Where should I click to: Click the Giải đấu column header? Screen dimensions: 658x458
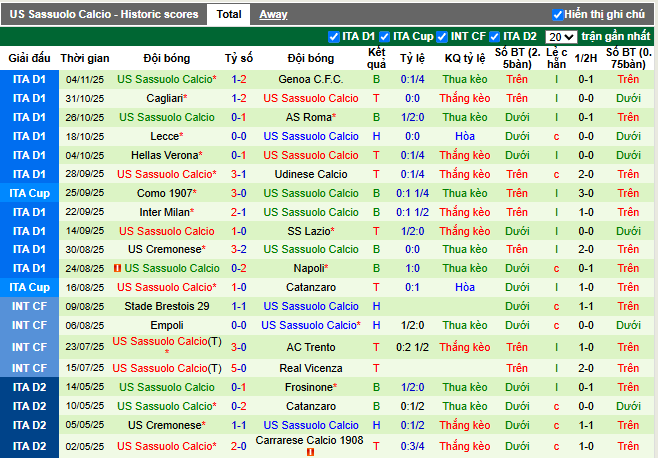click(x=29, y=58)
